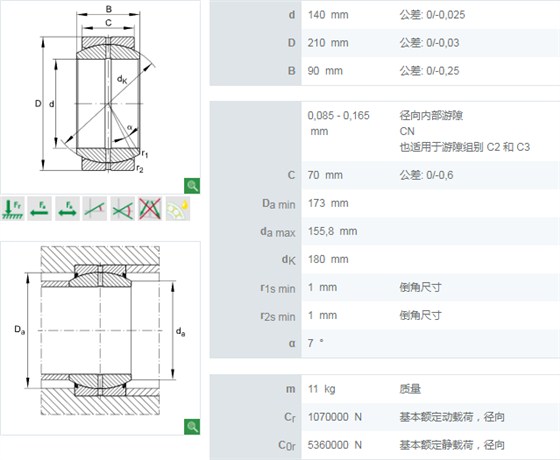The height and width of the screenshot is (460, 560).
Task: Select the width B value 90 mm
Action: click(325, 71)
